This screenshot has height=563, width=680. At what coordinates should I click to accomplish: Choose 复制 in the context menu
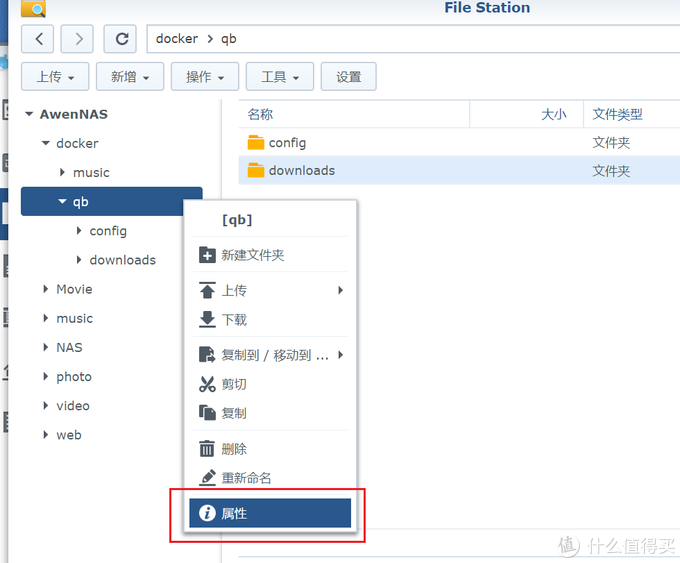pos(234,413)
